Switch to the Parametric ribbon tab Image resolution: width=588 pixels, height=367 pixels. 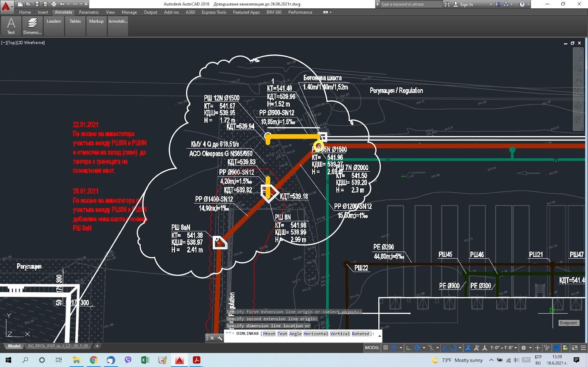point(89,12)
